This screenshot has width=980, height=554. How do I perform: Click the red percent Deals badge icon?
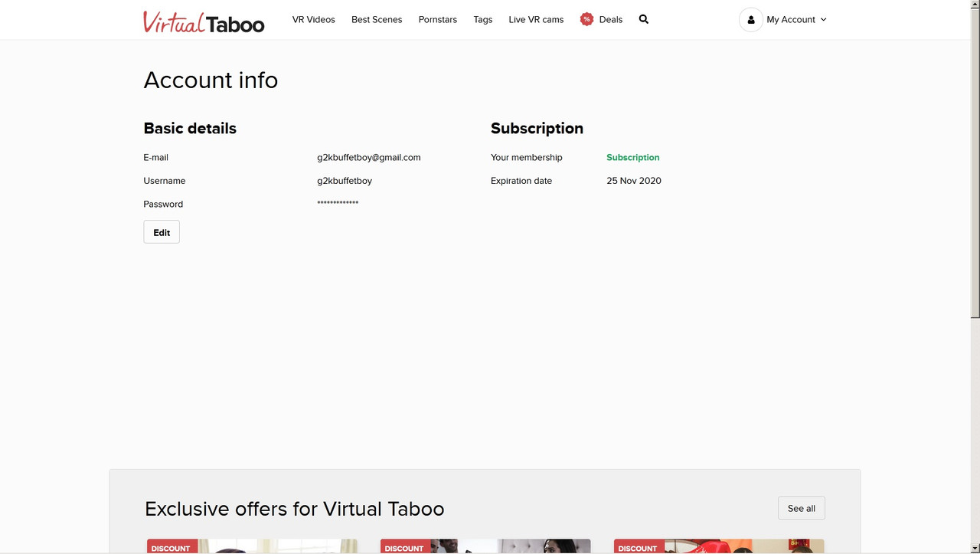(x=586, y=19)
